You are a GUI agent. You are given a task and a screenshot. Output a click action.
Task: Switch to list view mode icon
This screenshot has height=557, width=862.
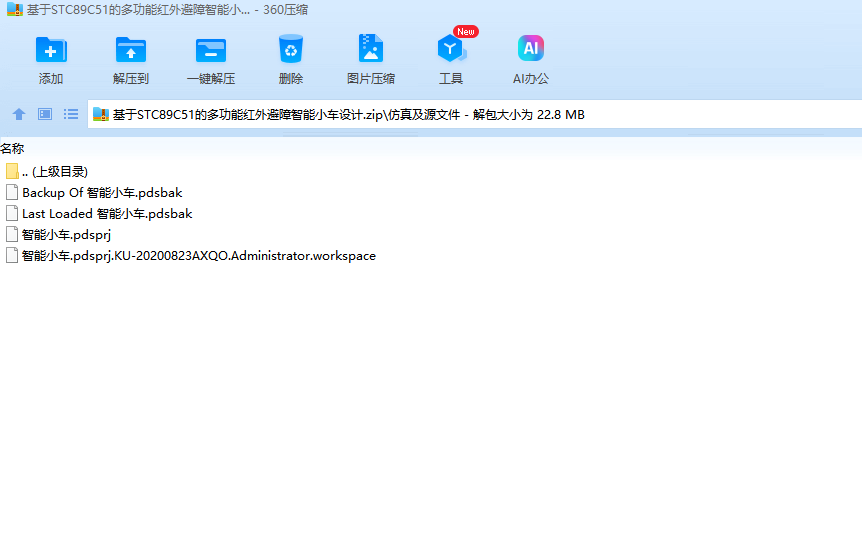click(x=70, y=114)
